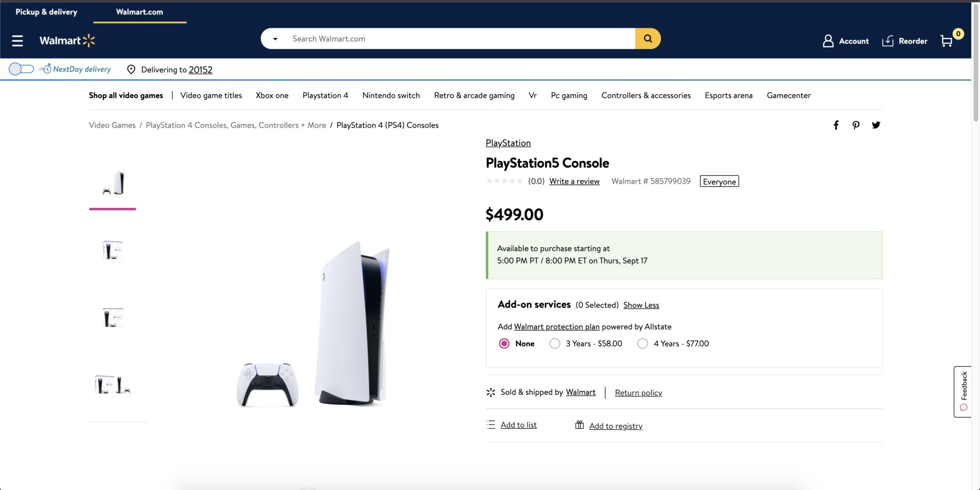
Task: Collapse add-on services with Show Less
Action: point(641,305)
